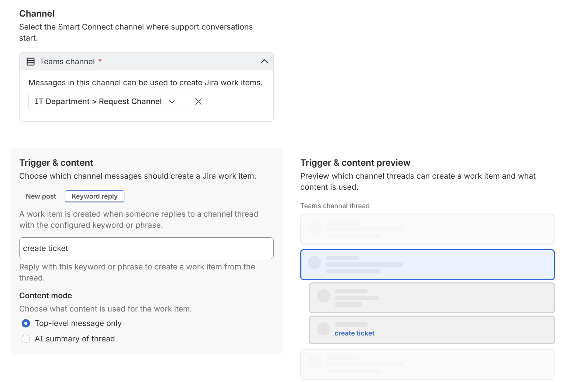Screen dimensions: 588x382
Task: Select the Keyword reply tab
Action: click(x=94, y=196)
